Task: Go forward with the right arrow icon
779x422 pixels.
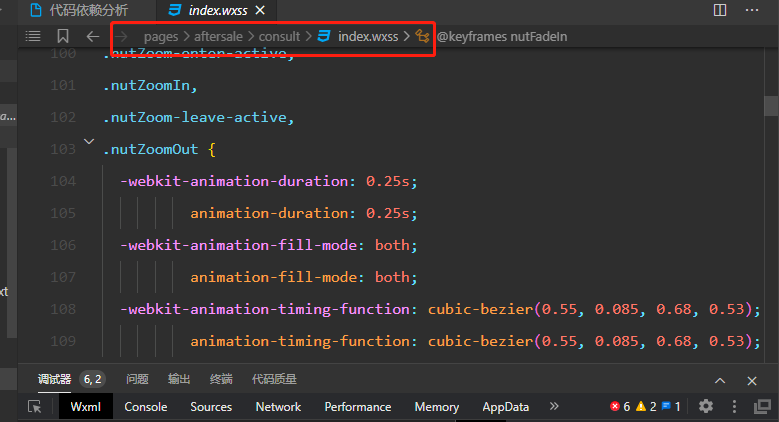Action: pyautogui.click(x=121, y=36)
